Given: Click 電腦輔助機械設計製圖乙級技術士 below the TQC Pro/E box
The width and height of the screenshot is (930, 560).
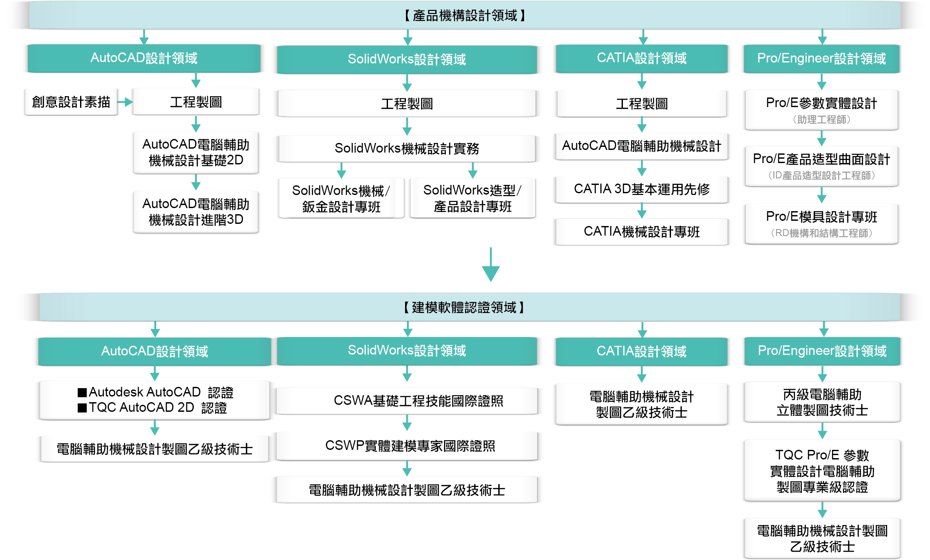Looking at the screenshot, I should [822, 539].
